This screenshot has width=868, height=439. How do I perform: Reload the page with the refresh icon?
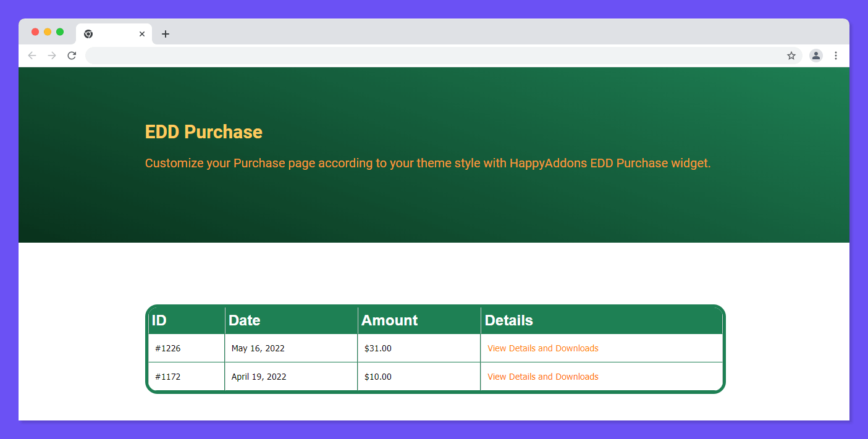coord(72,56)
